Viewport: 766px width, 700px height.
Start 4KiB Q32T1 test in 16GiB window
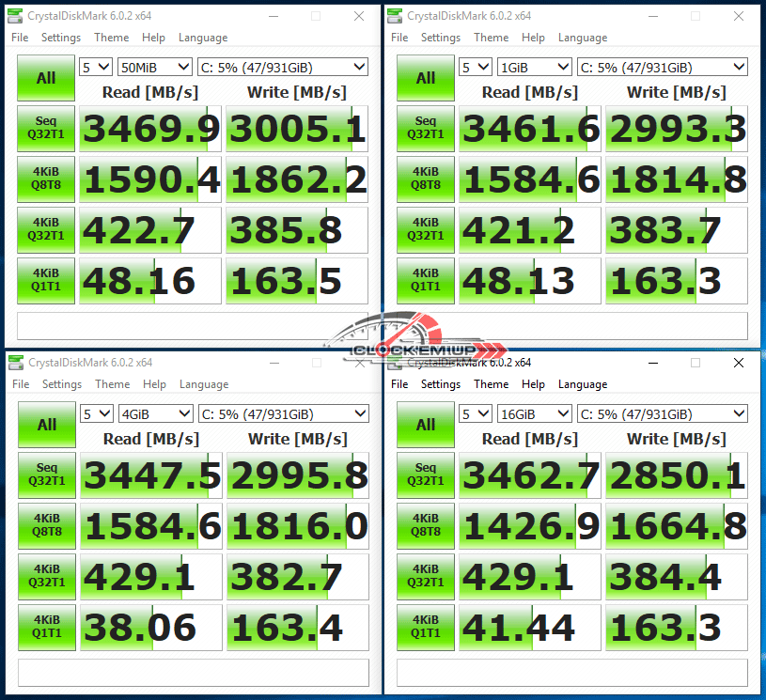pyautogui.click(x=425, y=576)
